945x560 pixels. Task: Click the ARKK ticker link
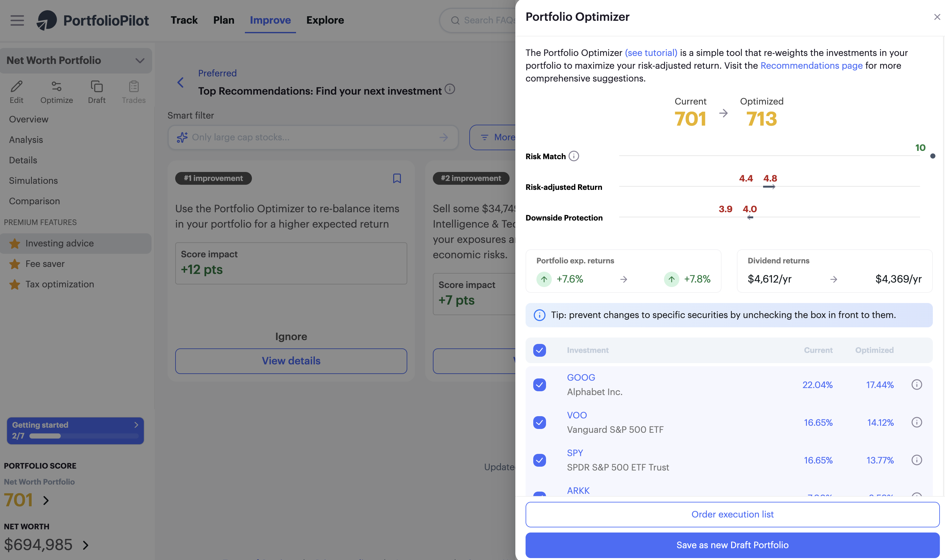[x=578, y=491]
